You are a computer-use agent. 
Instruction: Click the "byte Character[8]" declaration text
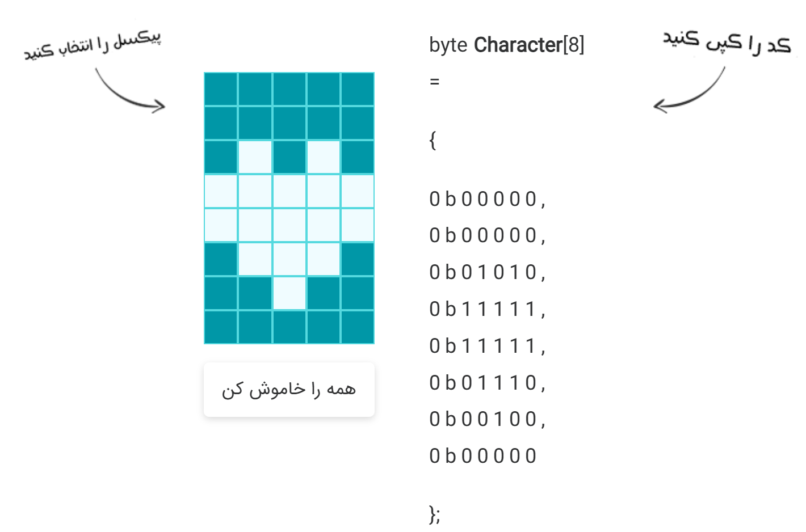(x=506, y=45)
